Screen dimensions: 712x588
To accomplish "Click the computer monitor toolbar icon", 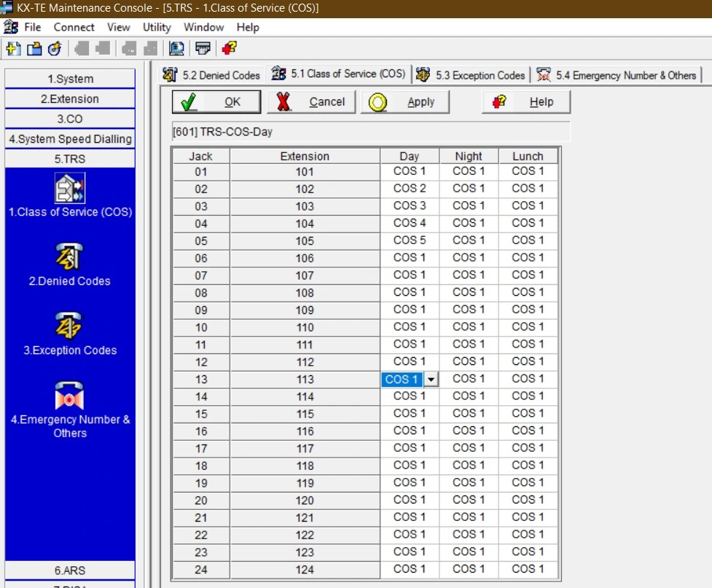I will coord(176,49).
